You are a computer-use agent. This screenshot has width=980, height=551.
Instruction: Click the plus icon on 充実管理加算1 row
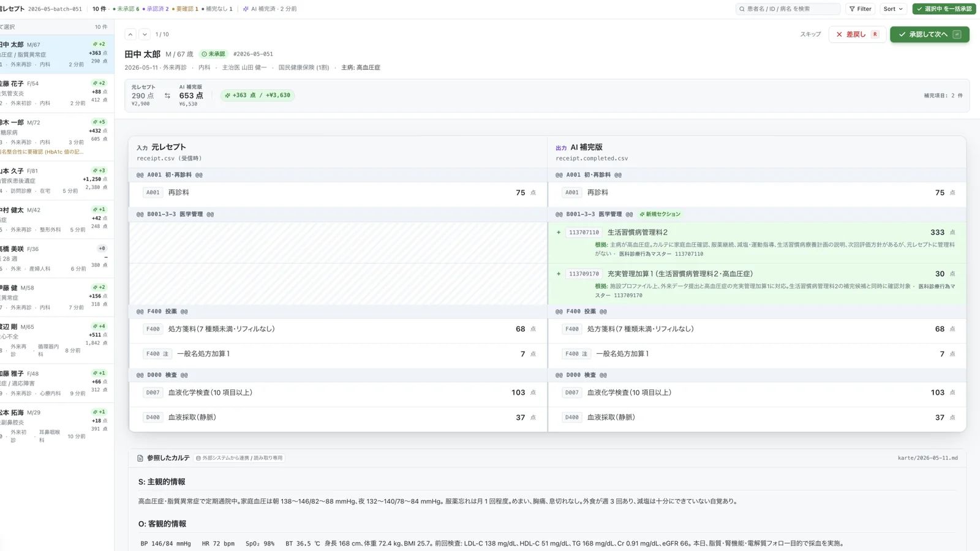pyautogui.click(x=559, y=274)
